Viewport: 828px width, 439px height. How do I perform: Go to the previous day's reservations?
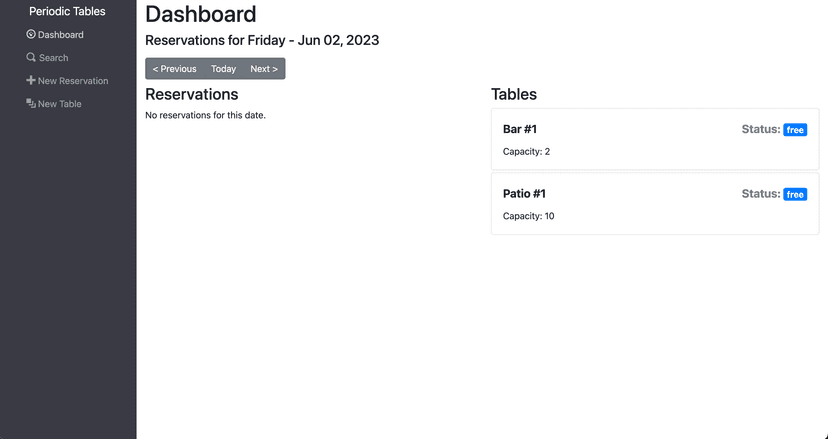point(174,69)
